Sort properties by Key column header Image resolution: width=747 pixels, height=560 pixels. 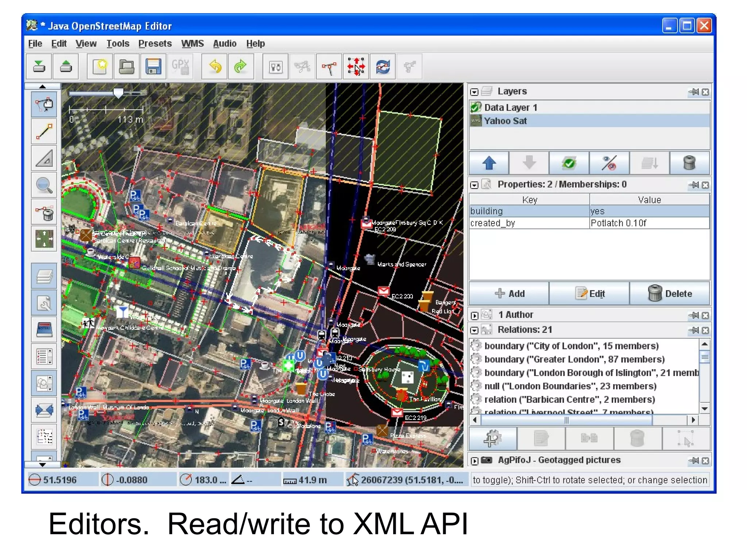529,200
